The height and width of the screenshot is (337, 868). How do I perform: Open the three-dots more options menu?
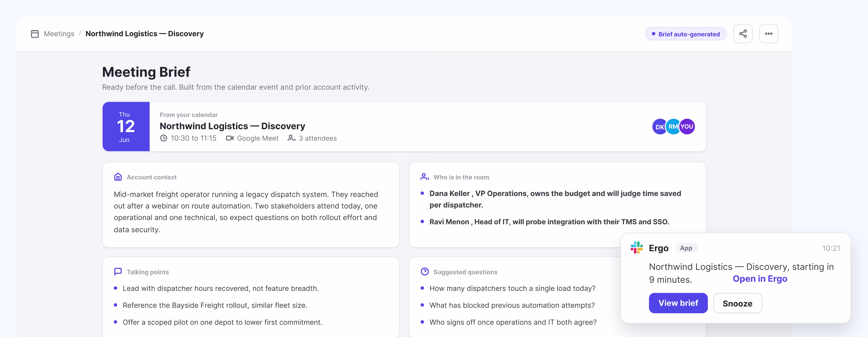tap(769, 34)
